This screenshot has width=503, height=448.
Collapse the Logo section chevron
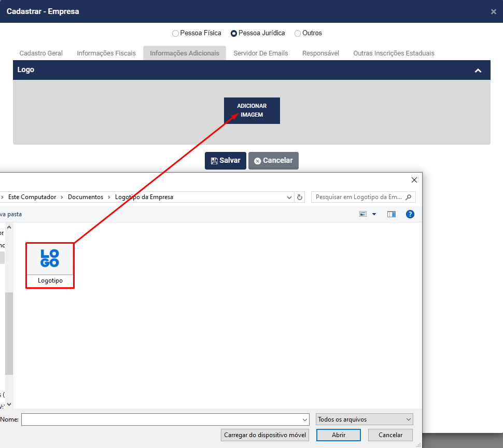coord(478,71)
